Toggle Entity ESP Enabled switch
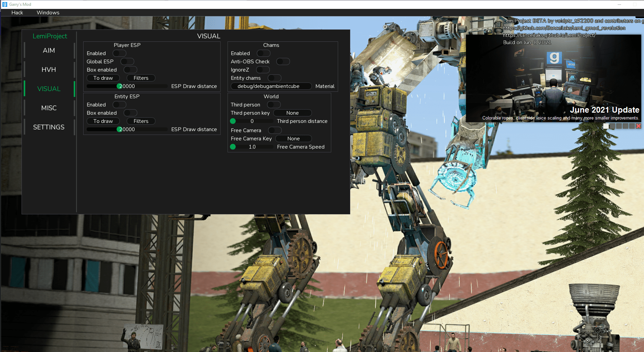This screenshot has width=644, height=352. 119,105
